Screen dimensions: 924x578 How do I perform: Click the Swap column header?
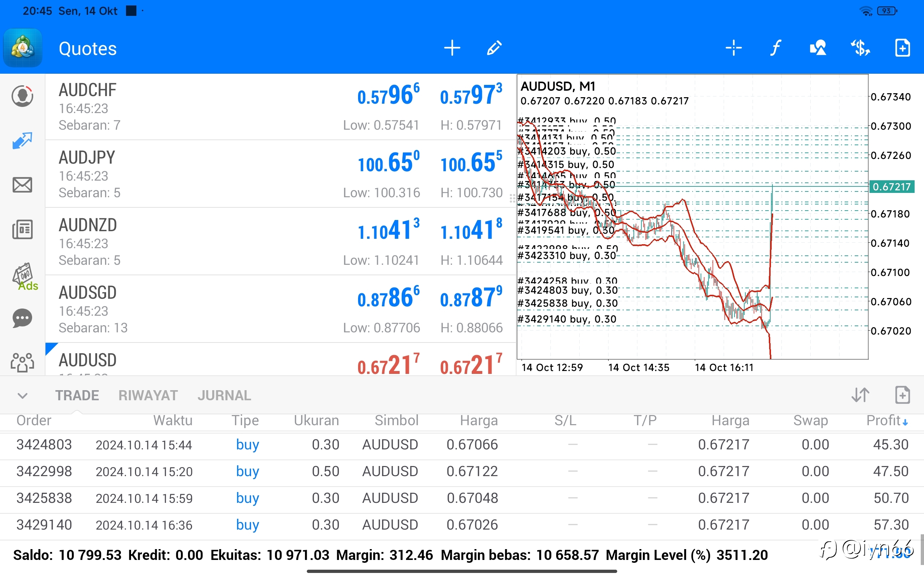pos(811,420)
